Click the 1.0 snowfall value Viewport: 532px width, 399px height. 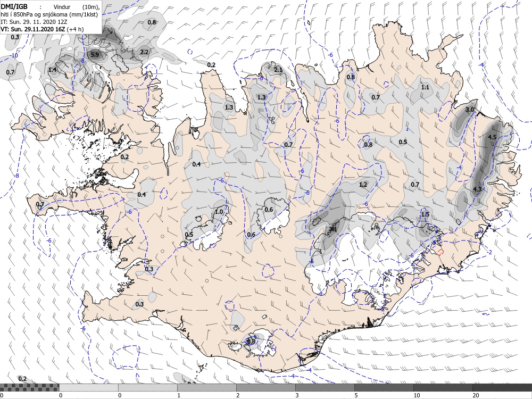(219, 212)
